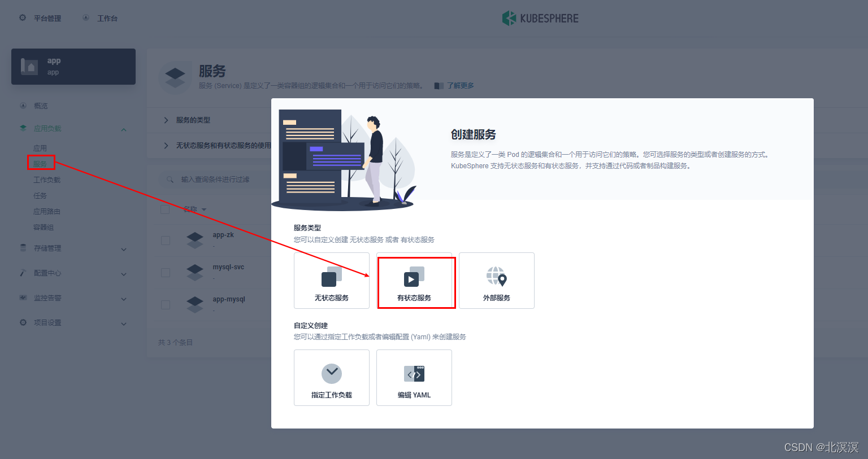Open 容器组 in sidebar

tap(44, 227)
